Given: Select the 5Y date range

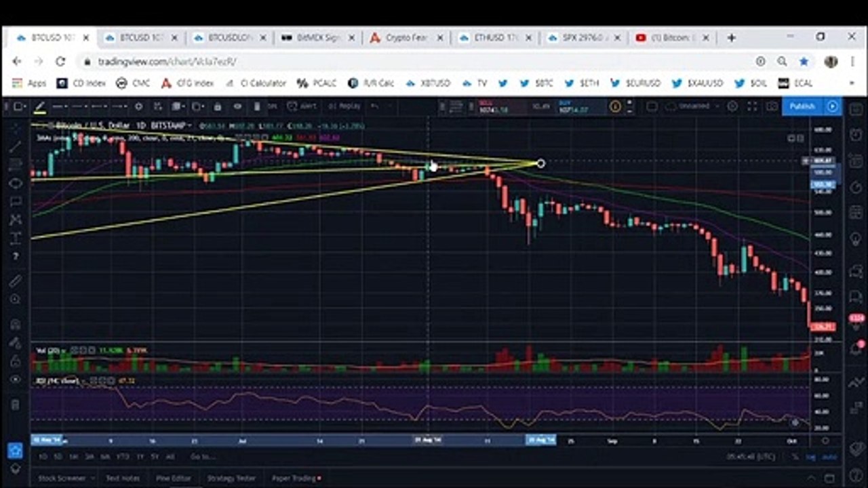Looking at the screenshot, I should [155, 457].
